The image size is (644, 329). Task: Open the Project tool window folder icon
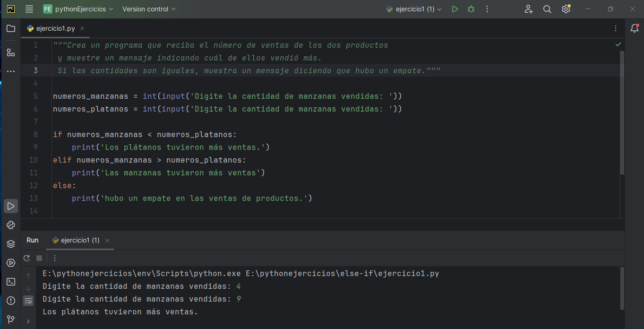10,28
